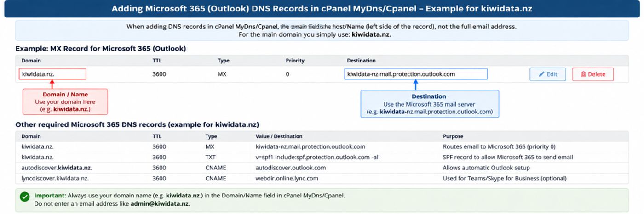This screenshot has width=644, height=214.
Task: Click the TXT type cell in the records table
Action: [x=210, y=157]
